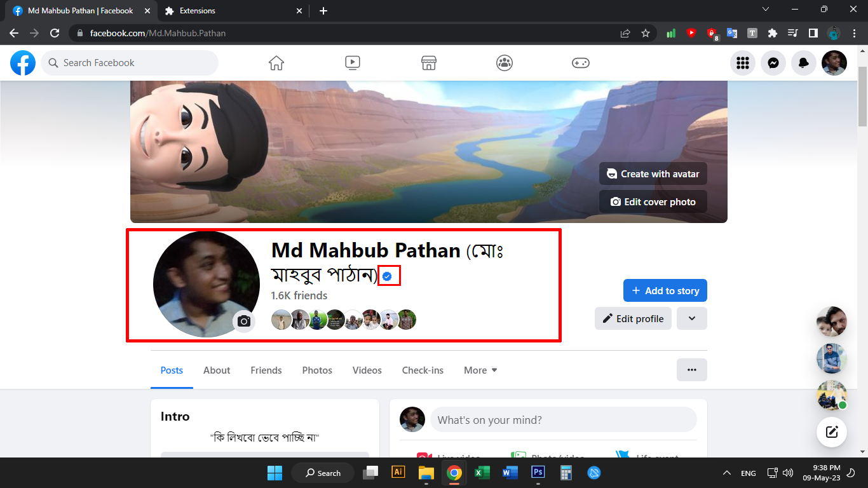Screen dimensions: 868x488
Task: Select the Posts tab
Action: coord(172,370)
